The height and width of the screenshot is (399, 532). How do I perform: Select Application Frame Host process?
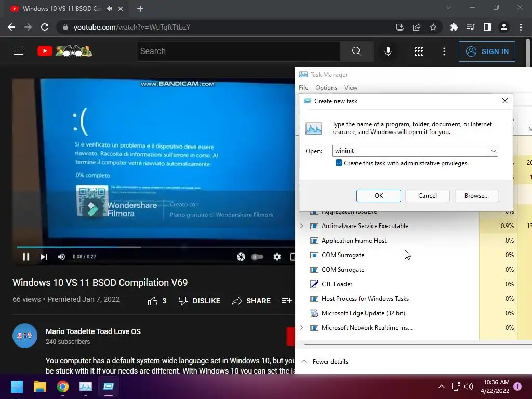click(x=354, y=240)
